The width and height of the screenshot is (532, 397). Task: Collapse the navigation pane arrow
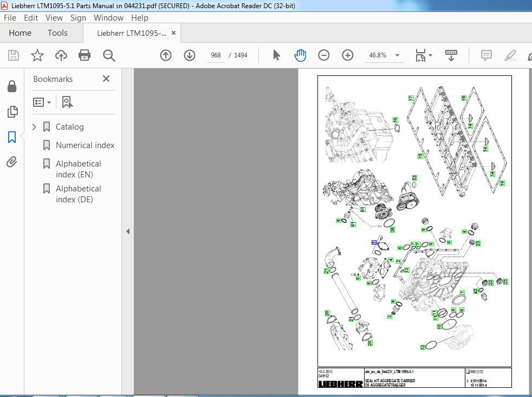click(128, 231)
